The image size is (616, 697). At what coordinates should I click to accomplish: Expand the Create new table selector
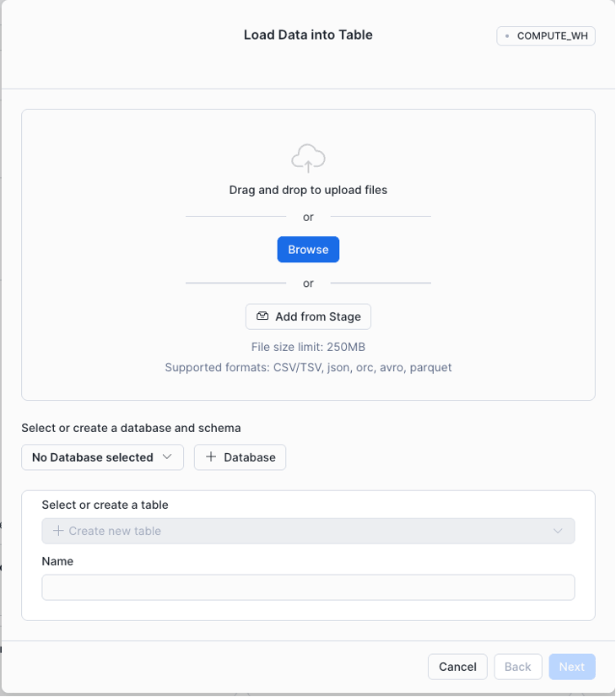pyautogui.click(x=308, y=531)
